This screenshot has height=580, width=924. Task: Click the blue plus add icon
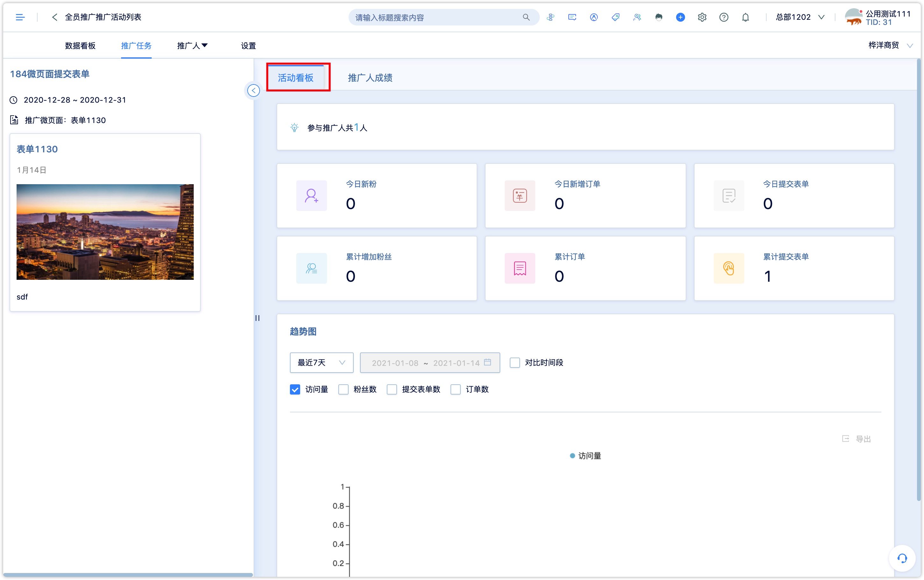point(680,17)
